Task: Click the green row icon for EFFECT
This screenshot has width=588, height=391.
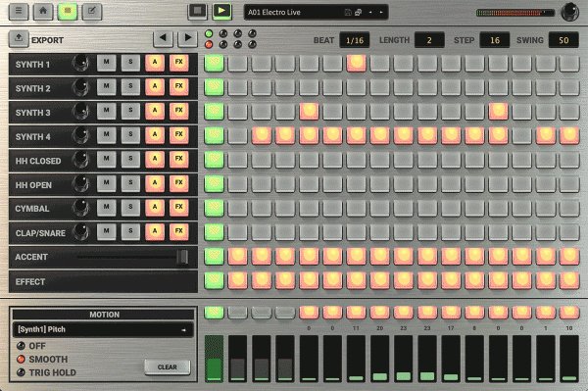Action: tap(214, 280)
